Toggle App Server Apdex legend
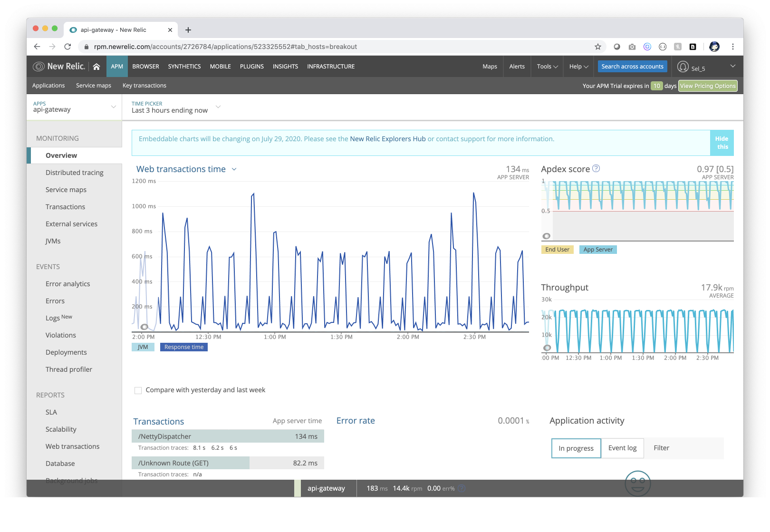 point(598,250)
